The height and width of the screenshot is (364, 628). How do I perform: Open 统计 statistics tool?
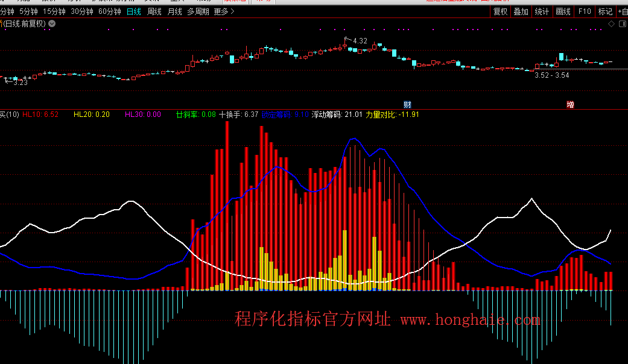tap(542, 11)
